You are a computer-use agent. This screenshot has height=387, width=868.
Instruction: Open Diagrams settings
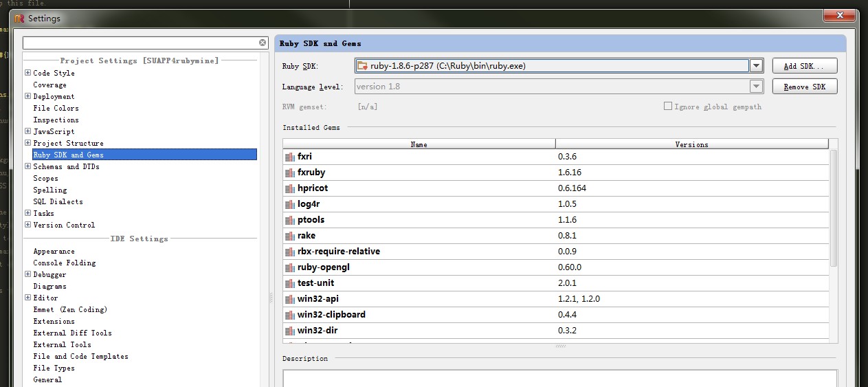(49, 287)
